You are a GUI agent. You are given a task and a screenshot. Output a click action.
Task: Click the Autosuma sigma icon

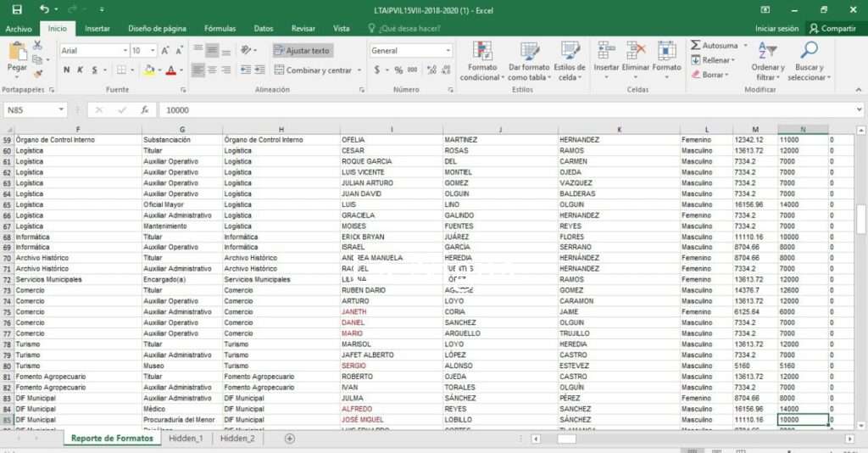point(696,45)
